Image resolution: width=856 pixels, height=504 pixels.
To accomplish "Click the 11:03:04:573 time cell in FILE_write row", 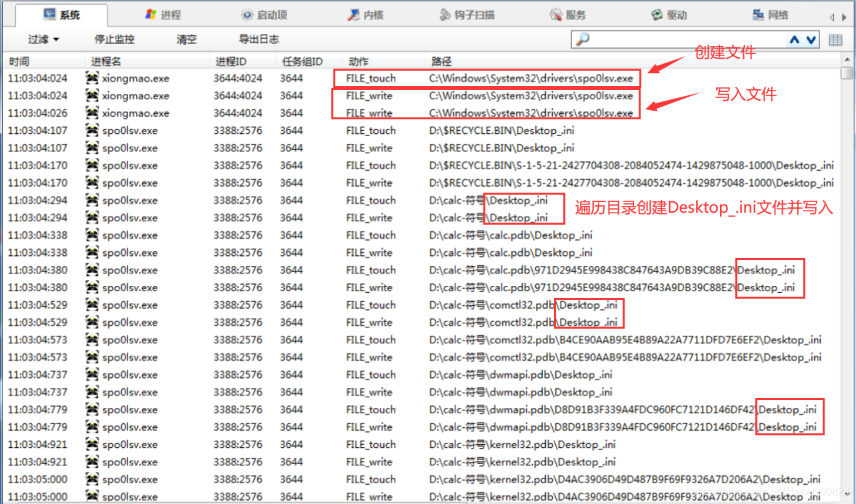I will 38,357.
